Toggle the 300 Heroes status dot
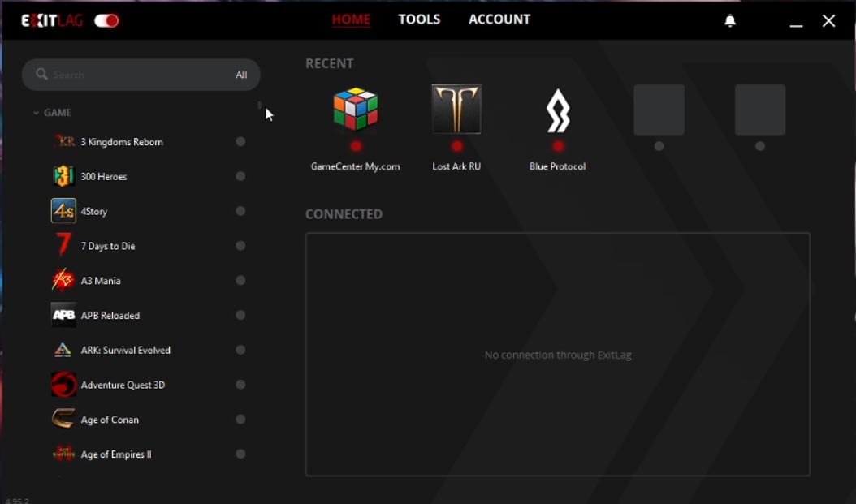Screen dimensions: 856x504 coord(240,176)
